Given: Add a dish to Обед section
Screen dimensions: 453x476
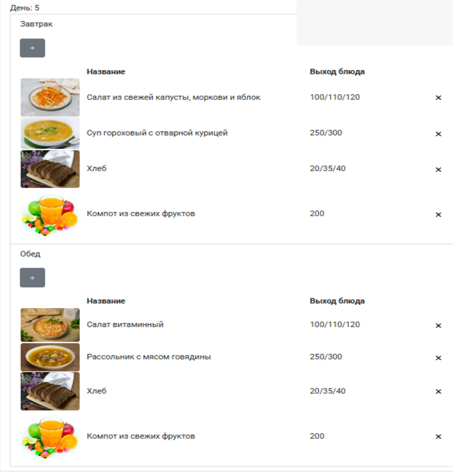Looking at the screenshot, I should point(32,278).
